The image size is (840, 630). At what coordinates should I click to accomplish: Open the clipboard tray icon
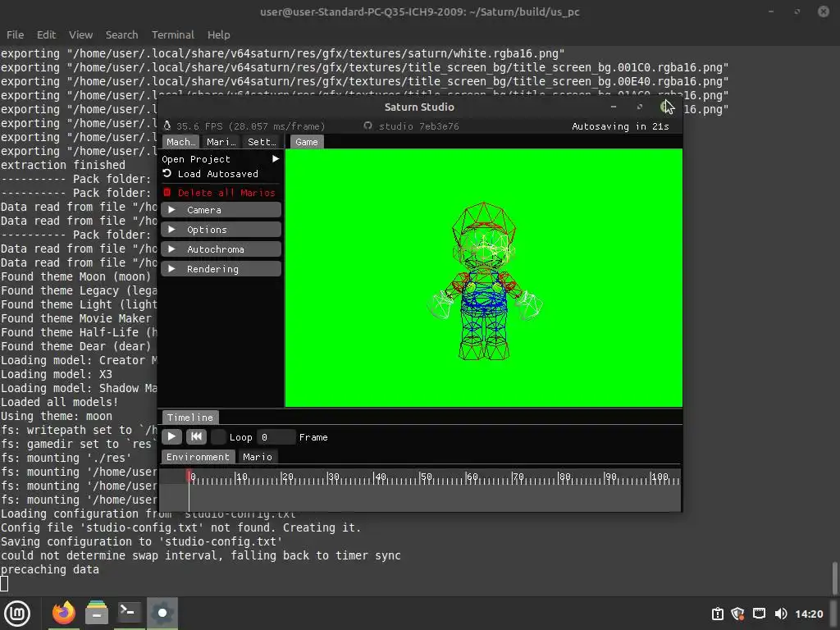point(717,614)
